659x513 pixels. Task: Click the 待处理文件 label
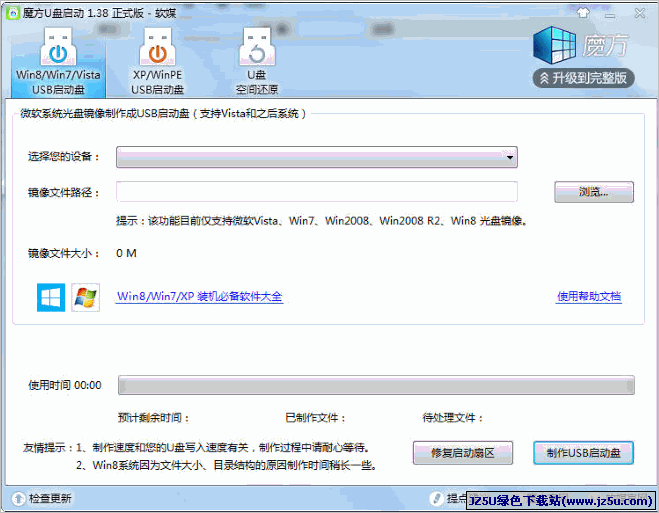[x=453, y=418]
